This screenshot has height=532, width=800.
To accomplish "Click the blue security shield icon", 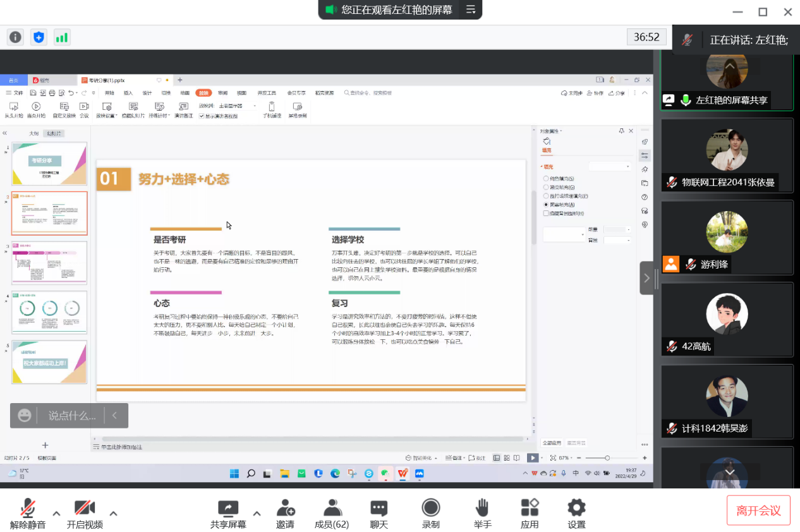I will [x=39, y=37].
